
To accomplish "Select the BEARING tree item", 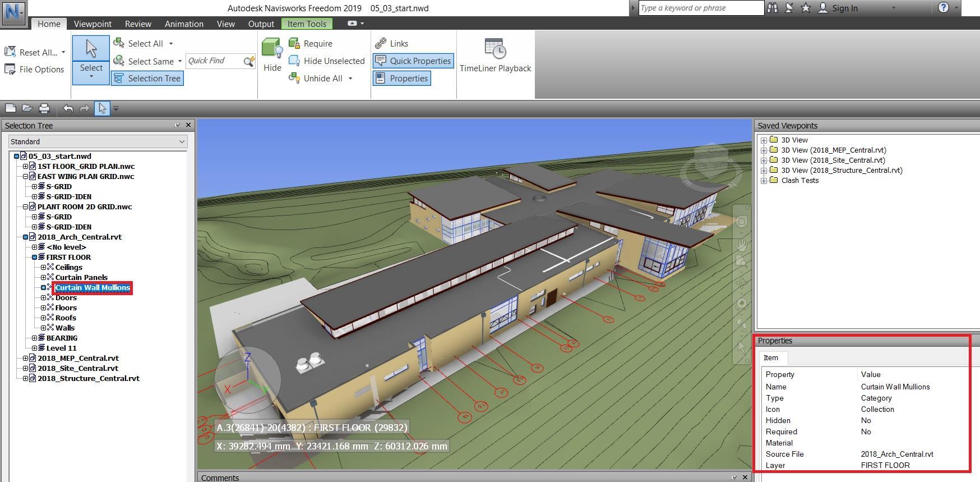I will coord(62,338).
